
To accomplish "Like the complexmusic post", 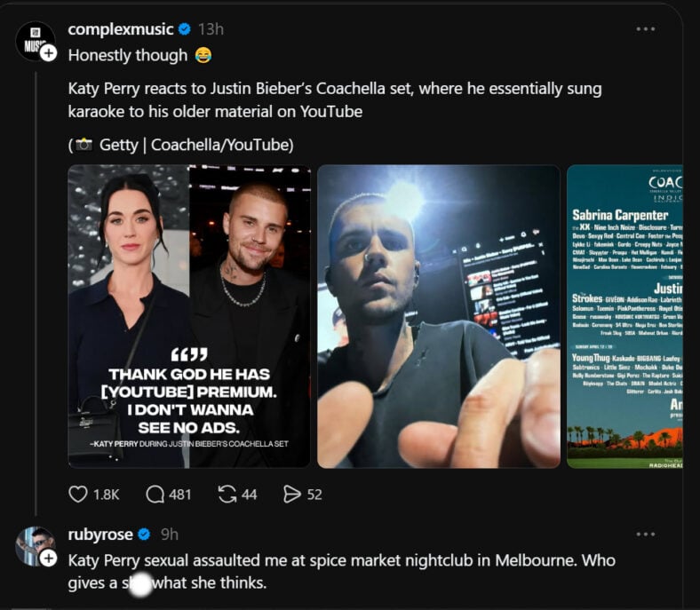I will point(78,495).
